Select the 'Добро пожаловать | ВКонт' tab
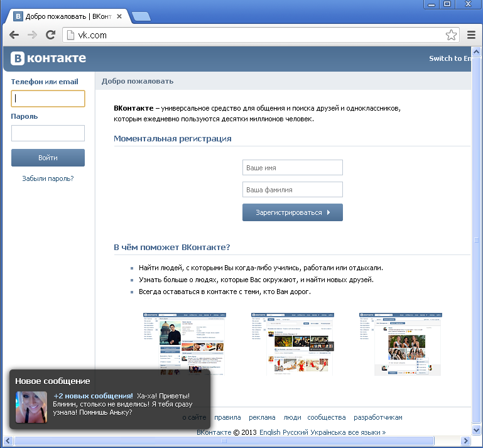Viewport: 483px width, 448px height. 68,16
